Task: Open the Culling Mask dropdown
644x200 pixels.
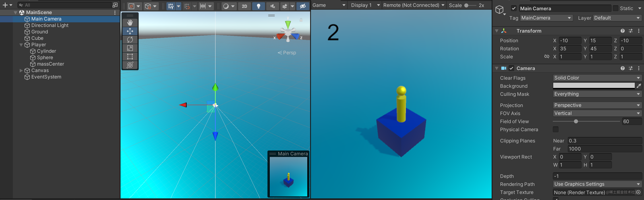Action: click(x=597, y=94)
